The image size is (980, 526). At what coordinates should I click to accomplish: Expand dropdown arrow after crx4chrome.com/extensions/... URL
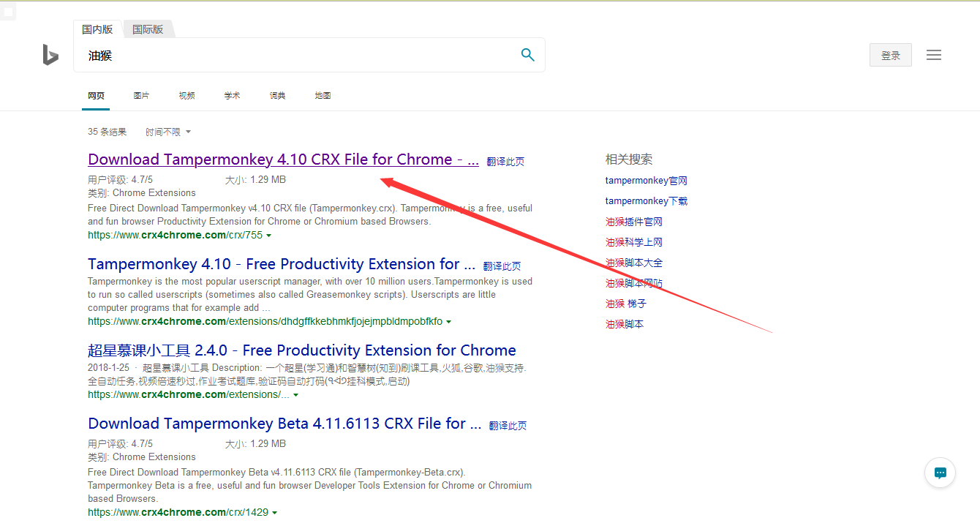coord(295,395)
